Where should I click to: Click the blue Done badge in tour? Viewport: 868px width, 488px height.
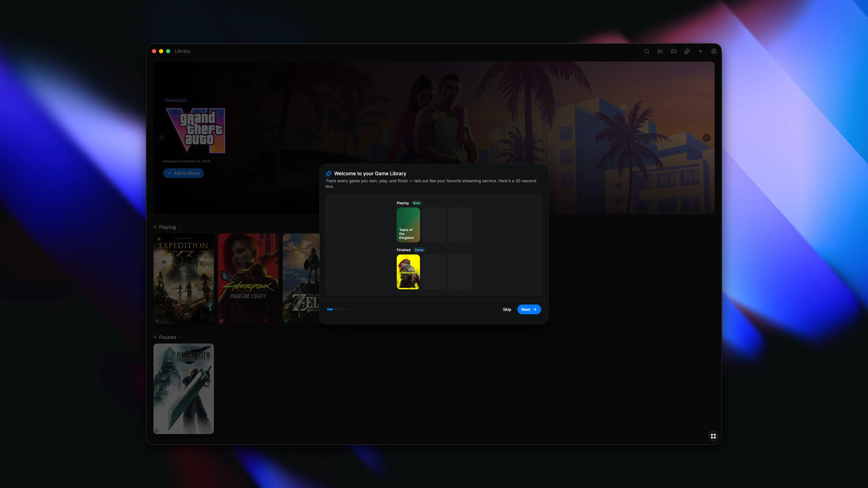click(419, 250)
